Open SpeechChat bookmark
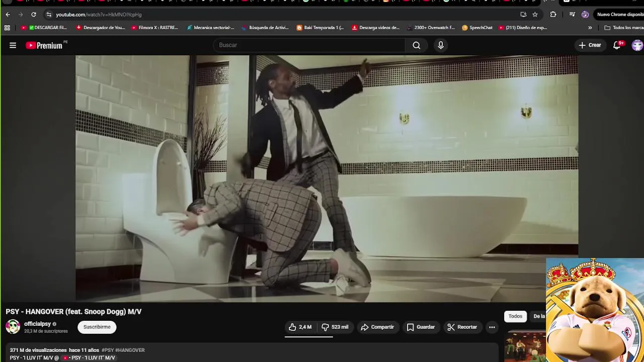 point(477,28)
